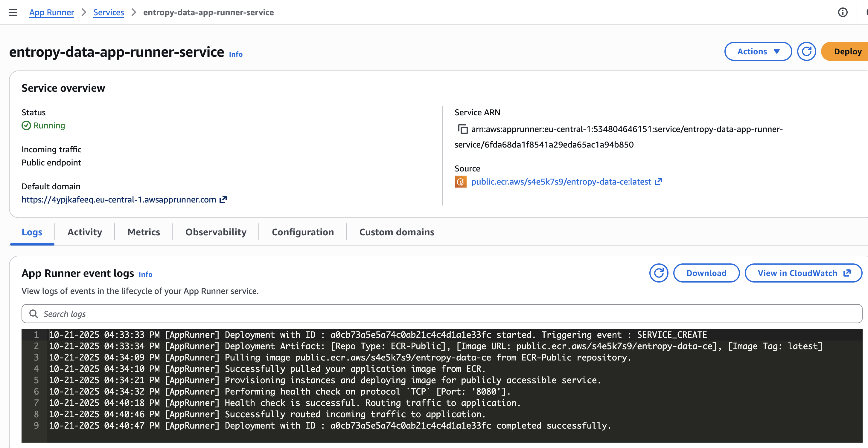The height and width of the screenshot is (448, 868).
Task: Click the info circle icon in the top bar
Action: (843, 12)
